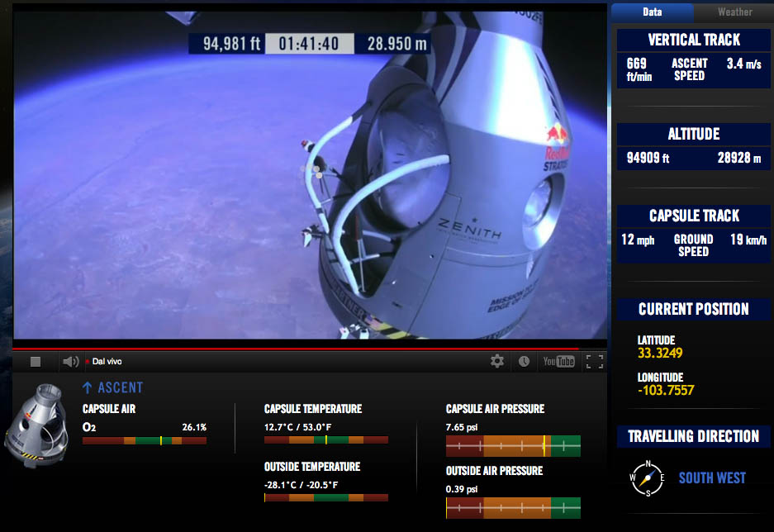Open the video settings gear

coord(497,361)
